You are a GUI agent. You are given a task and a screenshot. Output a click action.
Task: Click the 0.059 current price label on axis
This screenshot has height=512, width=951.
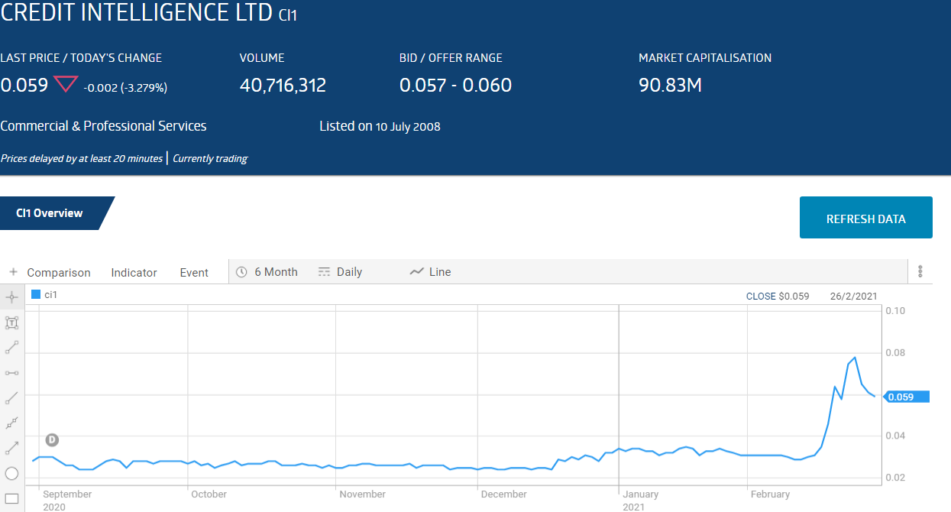[x=906, y=397]
